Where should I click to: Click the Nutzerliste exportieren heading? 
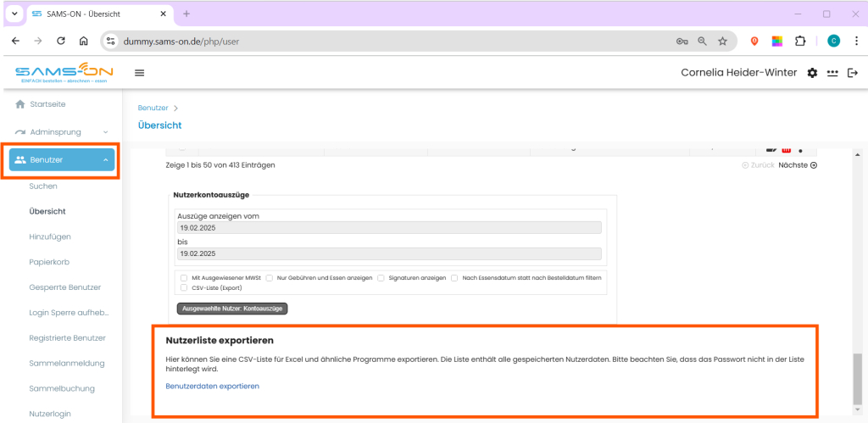point(220,340)
